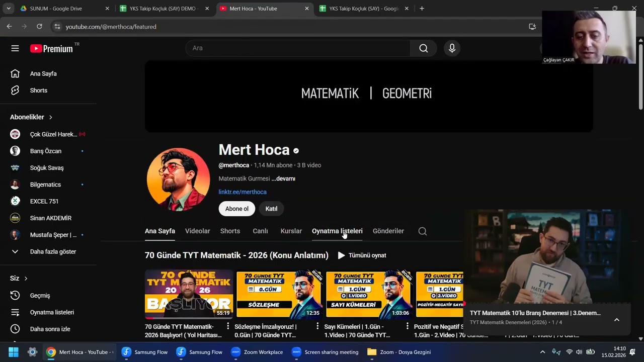This screenshot has height=362, width=644.
Task: View site information icon in address bar
Action: coord(57,27)
